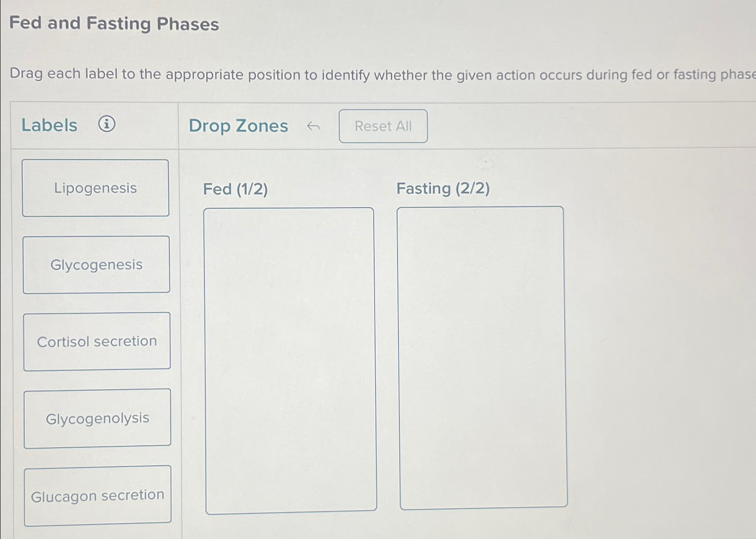Image resolution: width=756 pixels, height=539 pixels.
Task: Click the Labels panel header
Action: (x=49, y=125)
